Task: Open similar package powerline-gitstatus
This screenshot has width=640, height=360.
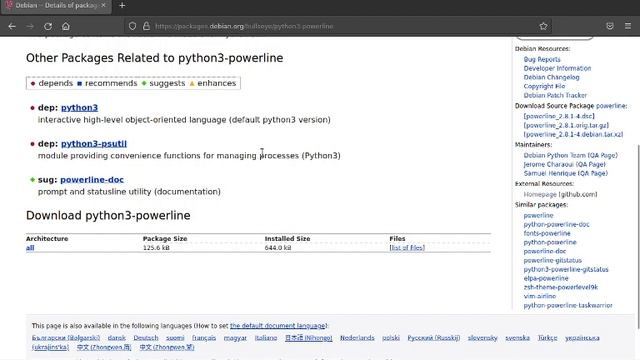Action: (553, 260)
